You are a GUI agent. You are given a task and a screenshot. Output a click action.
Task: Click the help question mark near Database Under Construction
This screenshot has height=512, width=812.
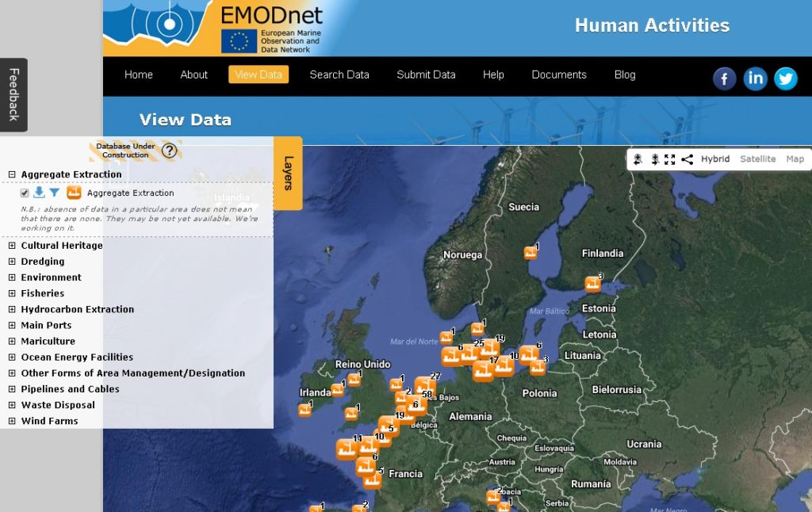coord(168,151)
